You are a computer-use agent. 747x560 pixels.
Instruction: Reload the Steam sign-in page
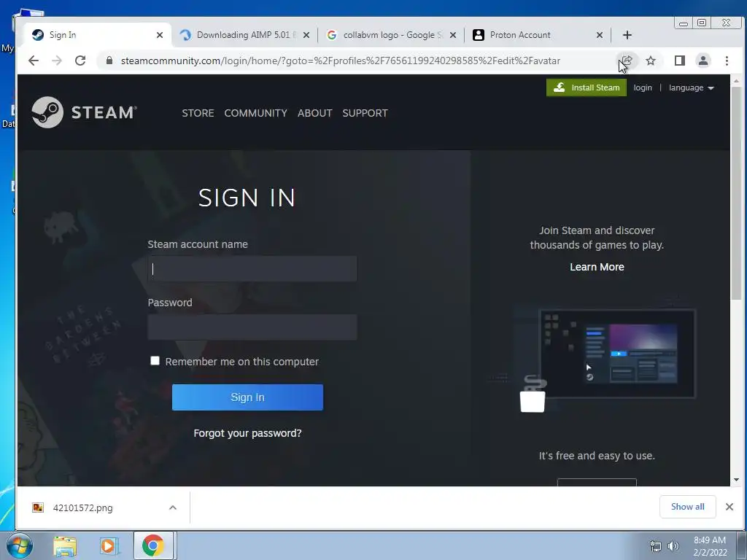[80, 61]
